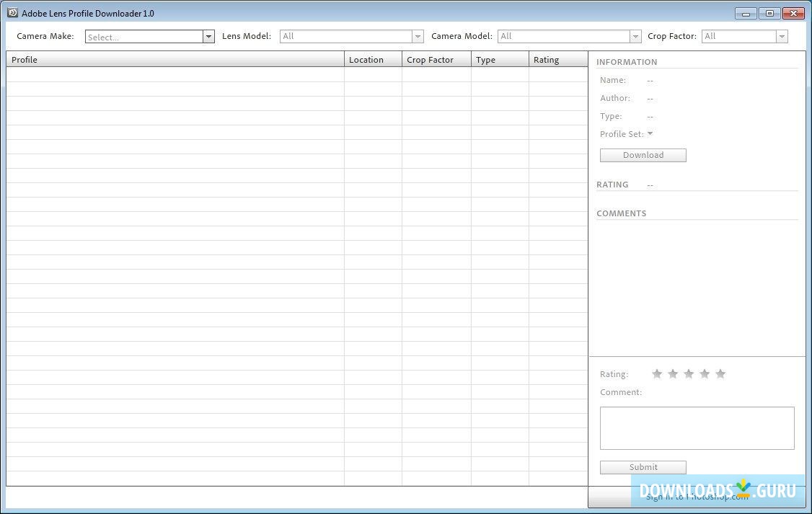Submit your comment and rating
The image size is (812, 514).
pyautogui.click(x=643, y=467)
